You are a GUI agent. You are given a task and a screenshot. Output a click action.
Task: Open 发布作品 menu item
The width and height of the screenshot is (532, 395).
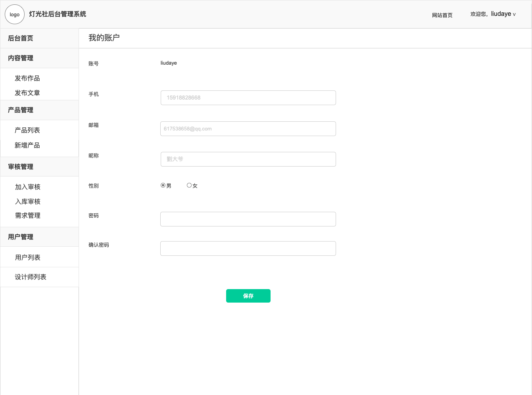pos(27,78)
